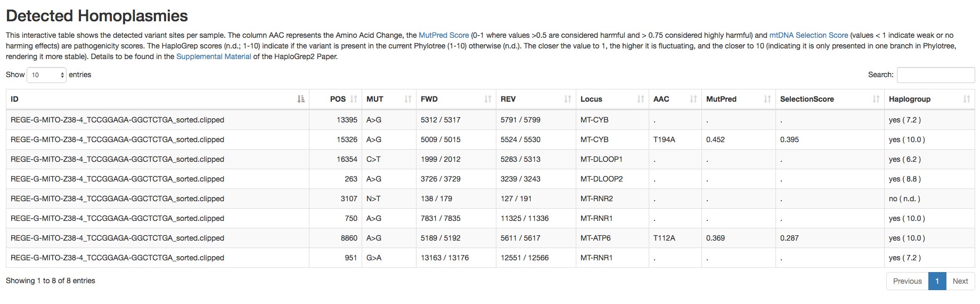The width and height of the screenshot is (980, 304).
Task: Sort by MUT column arrows icon
Action: pyautogui.click(x=408, y=99)
